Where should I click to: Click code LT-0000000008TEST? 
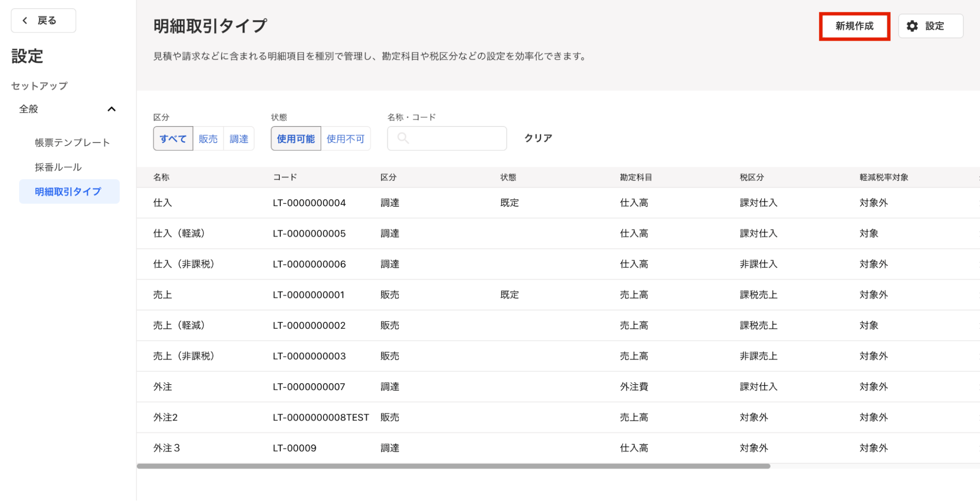(x=321, y=418)
